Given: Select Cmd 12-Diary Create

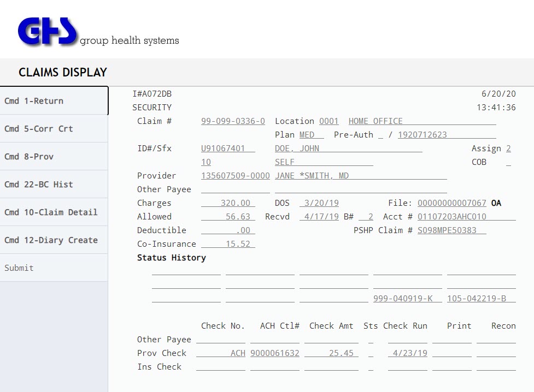Looking at the screenshot, I should coord(54,240).
